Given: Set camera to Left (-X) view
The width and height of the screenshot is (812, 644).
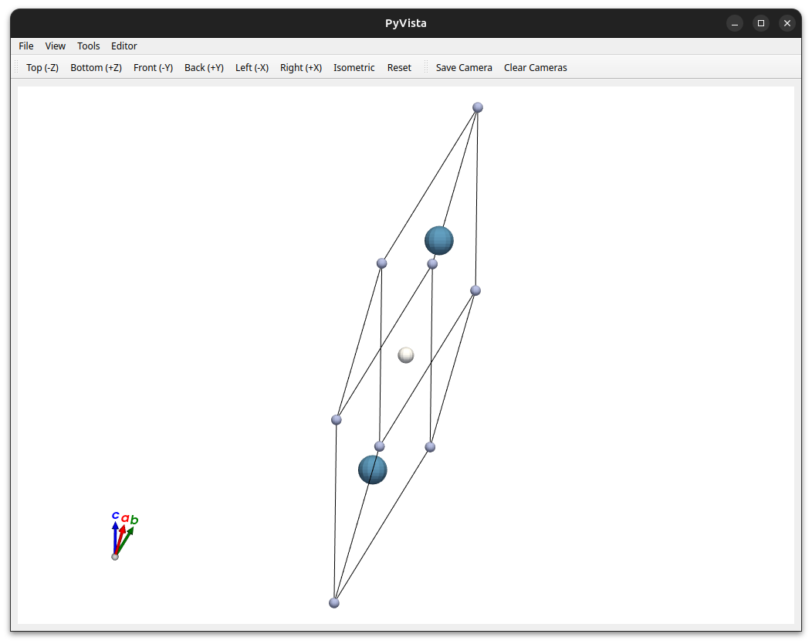Looking at the screenshot, I should (x=252, y=68).
